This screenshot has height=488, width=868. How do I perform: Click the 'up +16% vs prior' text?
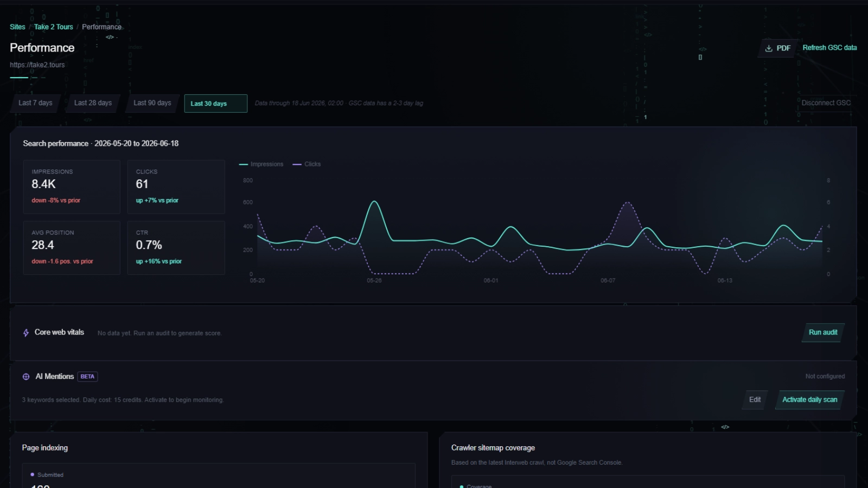159,261
